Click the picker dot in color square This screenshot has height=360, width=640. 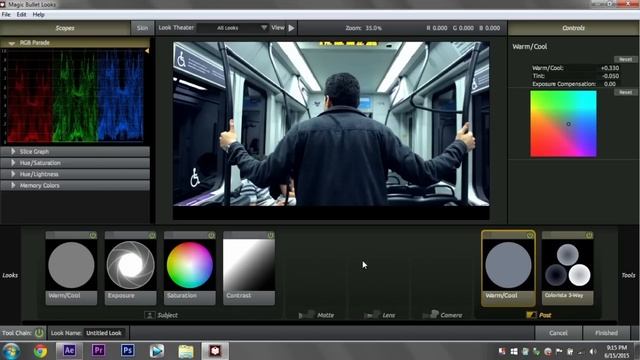(568, 124)
